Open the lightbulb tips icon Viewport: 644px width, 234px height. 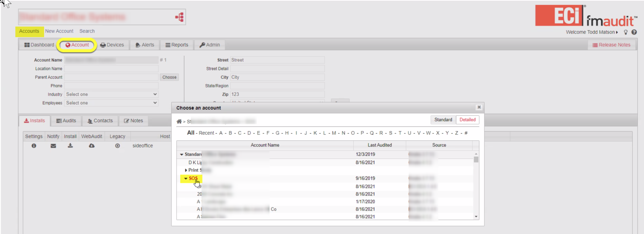tap(626, 32)
